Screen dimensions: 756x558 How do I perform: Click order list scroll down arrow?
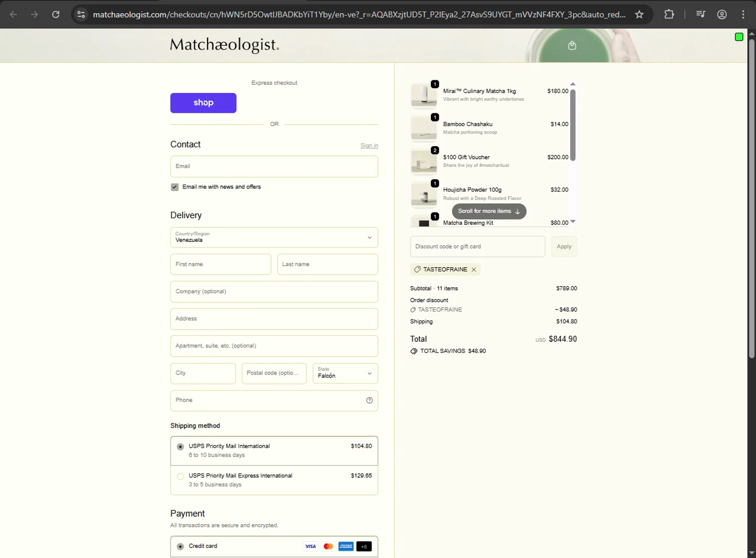pos(573,222)
